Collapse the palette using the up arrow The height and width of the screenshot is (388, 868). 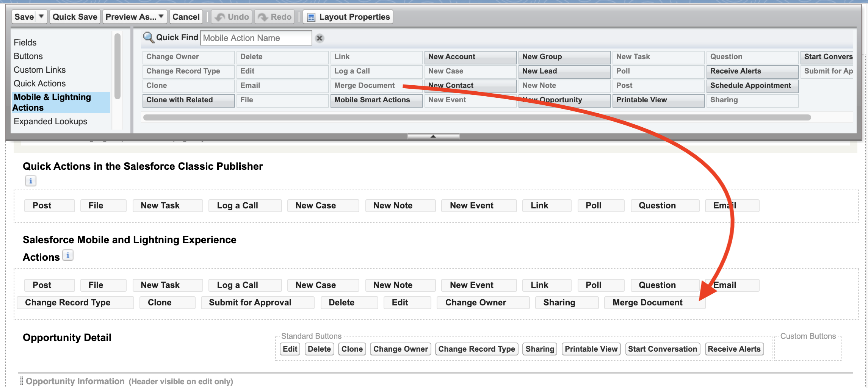(433, 136)
